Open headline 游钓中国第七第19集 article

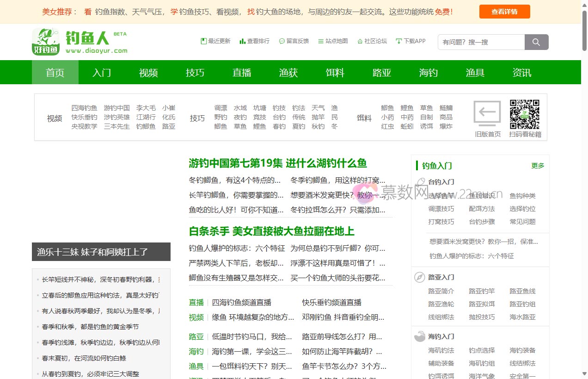pyautogui.click(x=277, y=163)
